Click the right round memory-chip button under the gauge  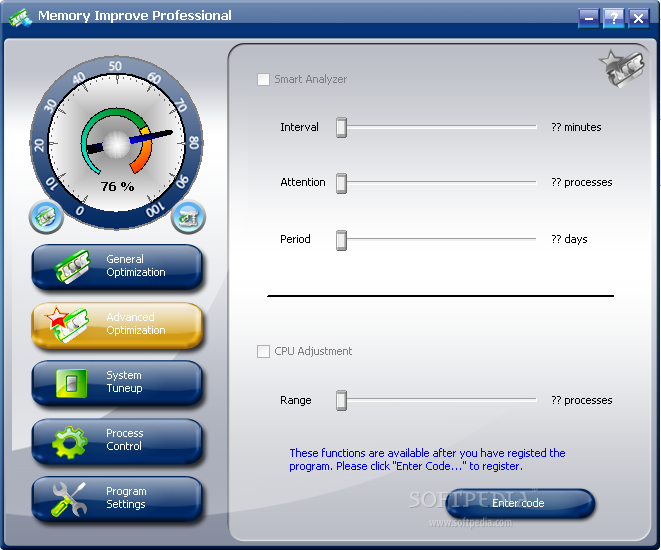(x=188, y=217)
